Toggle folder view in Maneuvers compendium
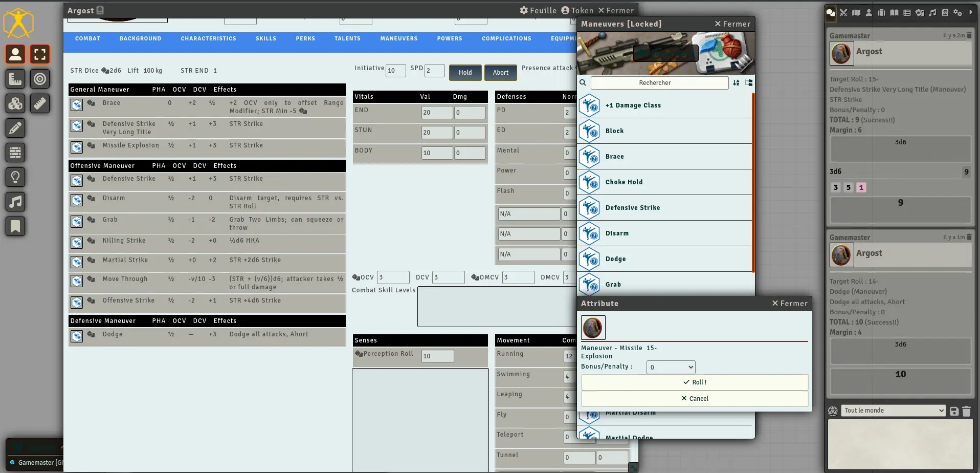980x473 pixels. pyautogui.click(x=749, y=83)
